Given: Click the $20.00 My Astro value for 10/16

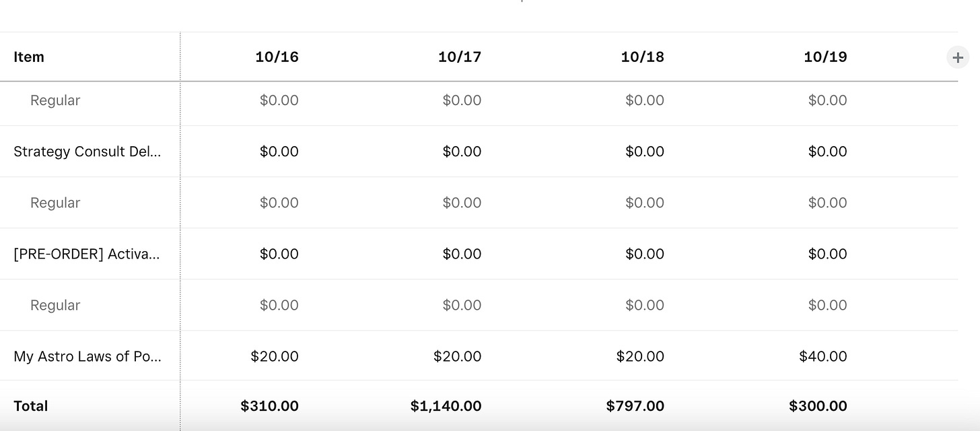Looking at the screenshot, I should pyautogui.click(x=275, y=356).
